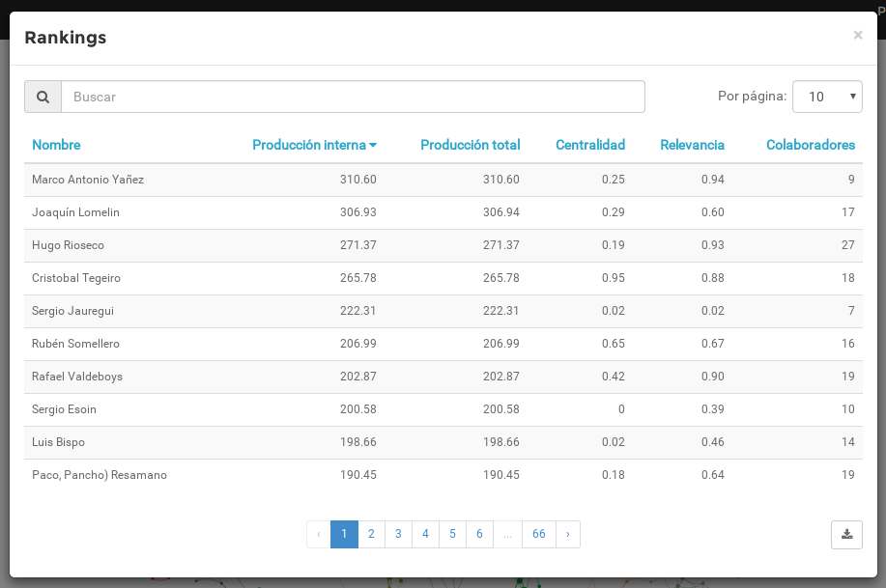Sort by Colaboradores column header
Image resolution: width=886 pixels, height=588 pixels.
click(x=810, y=145)
